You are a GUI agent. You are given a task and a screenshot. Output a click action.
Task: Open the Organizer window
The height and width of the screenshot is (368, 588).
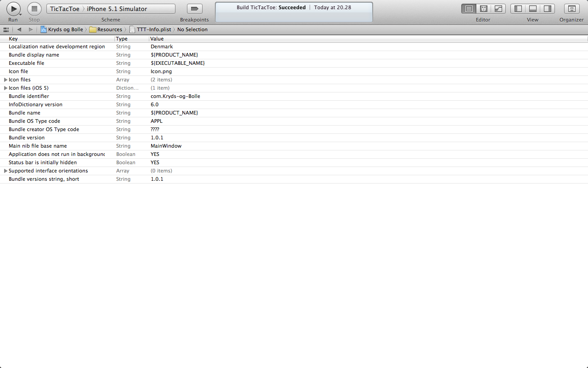[x=571, y=9]
